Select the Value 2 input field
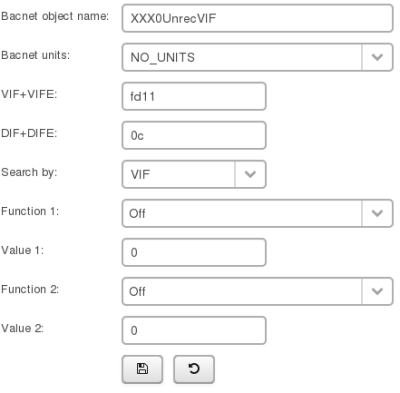 pyautogui.click(x=194, y=330)
